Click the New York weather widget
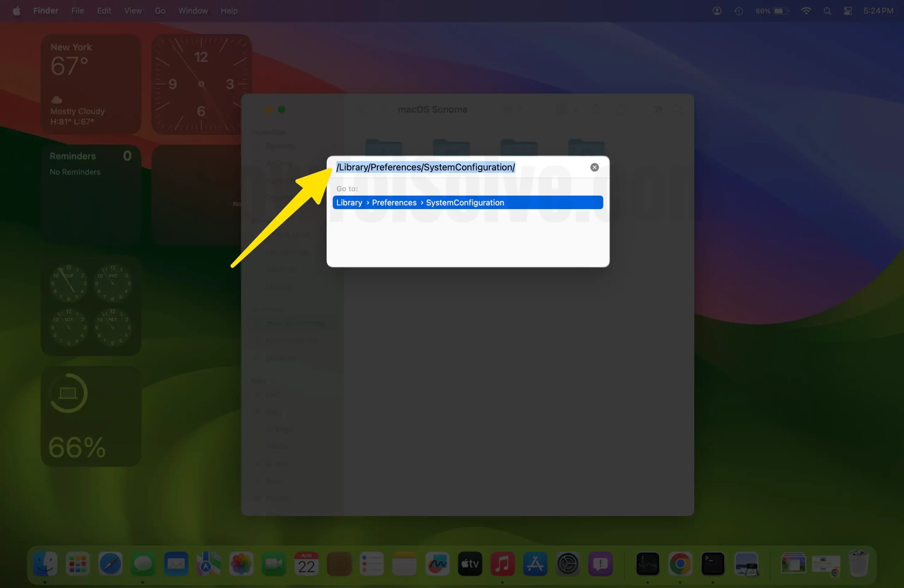The image size is (904, 588). [x=91, y=84]
